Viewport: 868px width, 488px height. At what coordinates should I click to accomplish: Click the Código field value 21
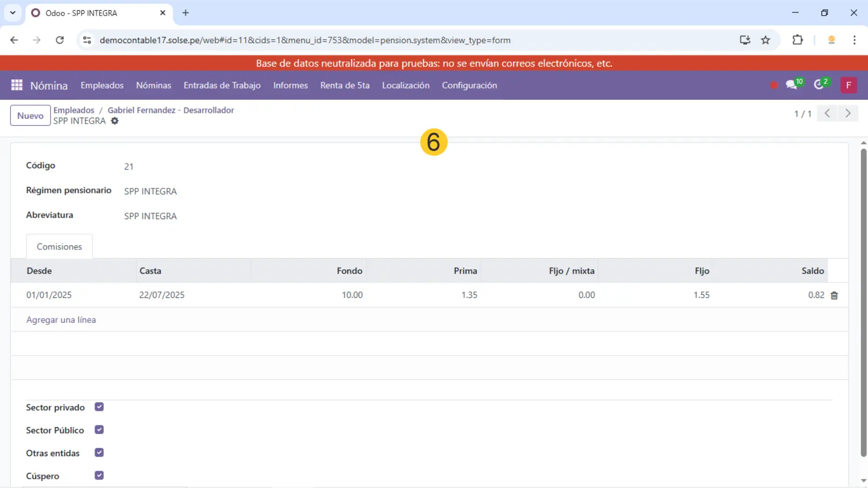tap(129, 166)
